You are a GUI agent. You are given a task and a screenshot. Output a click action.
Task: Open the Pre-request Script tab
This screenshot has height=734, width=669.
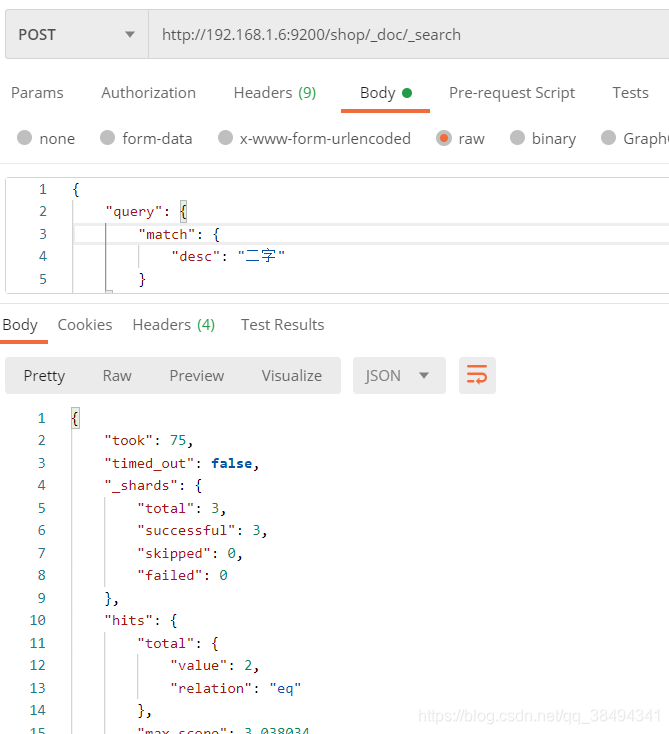(x=511, y=93)
